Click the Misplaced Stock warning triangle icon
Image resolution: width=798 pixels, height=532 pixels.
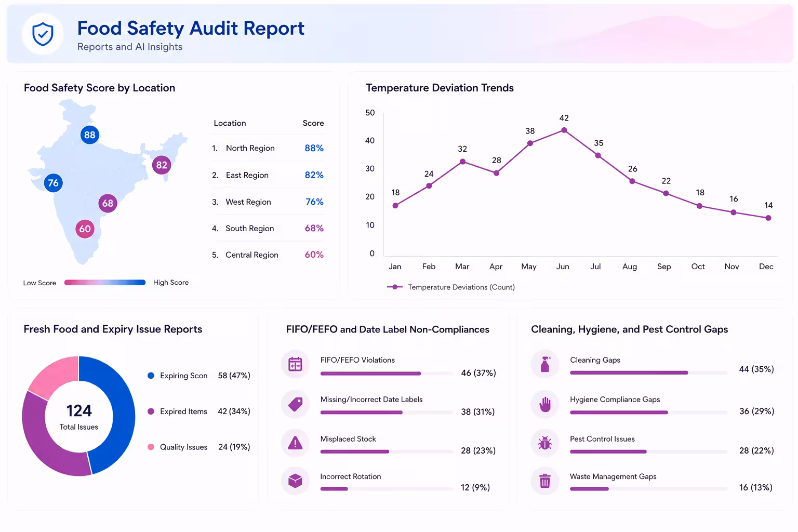[295, 443]
